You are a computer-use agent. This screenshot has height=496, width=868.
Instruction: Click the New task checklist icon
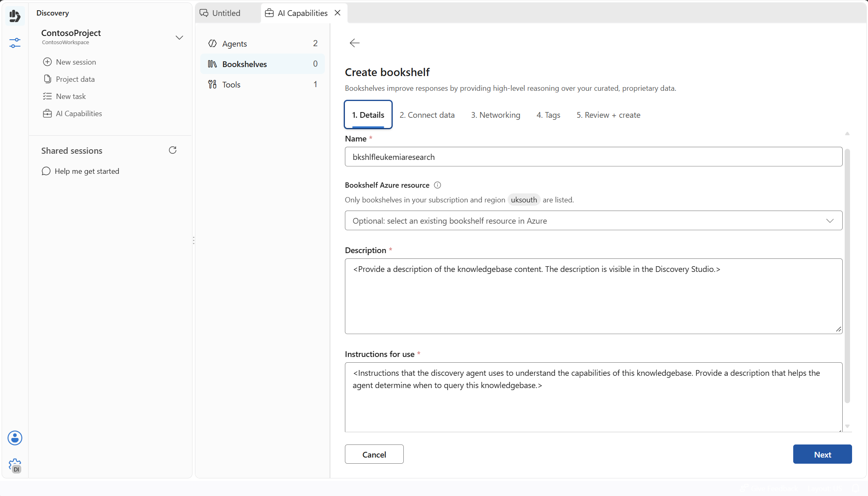click(x=47, y=96)
